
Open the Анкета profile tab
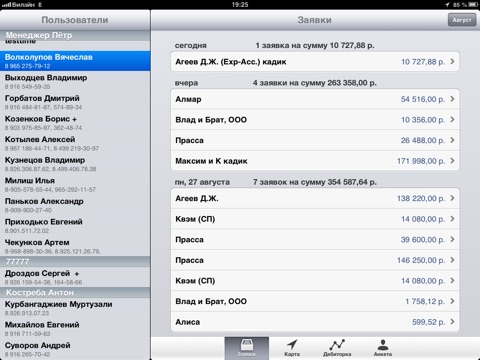pos(383,348)
